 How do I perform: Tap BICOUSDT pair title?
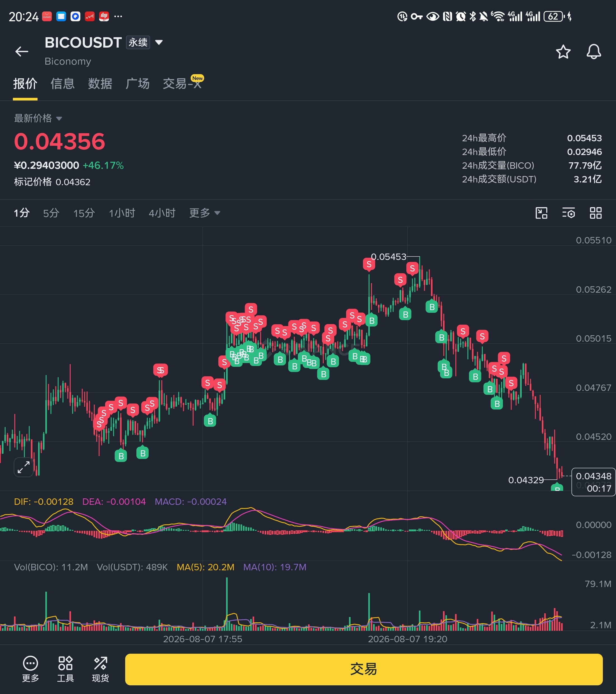(83, 43)
